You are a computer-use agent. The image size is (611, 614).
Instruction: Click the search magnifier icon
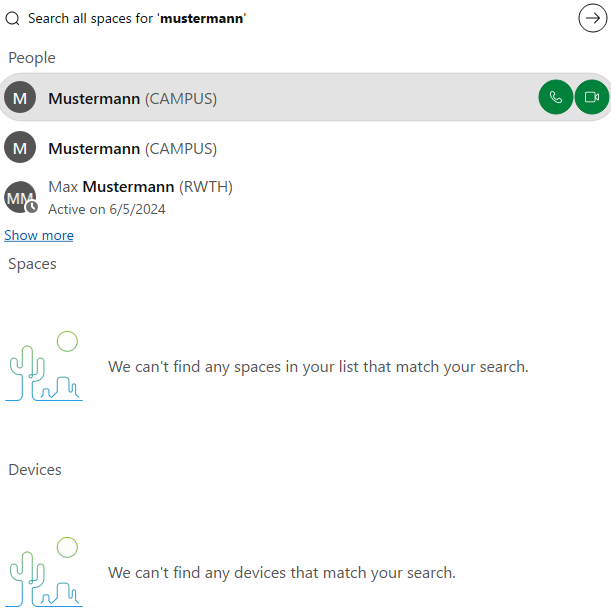point(13,18)
